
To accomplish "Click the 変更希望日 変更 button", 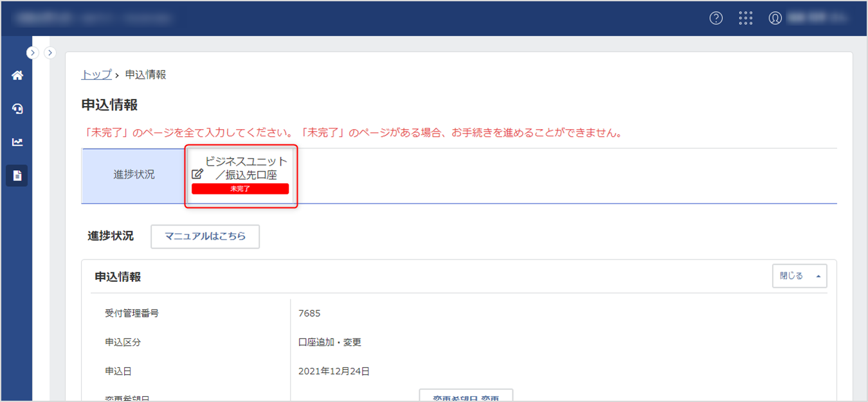I will [466, 396].
